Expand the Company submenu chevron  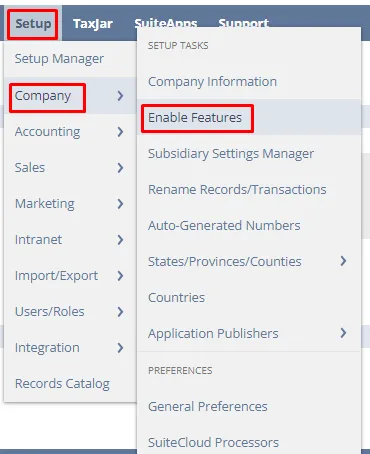point(120,96)
